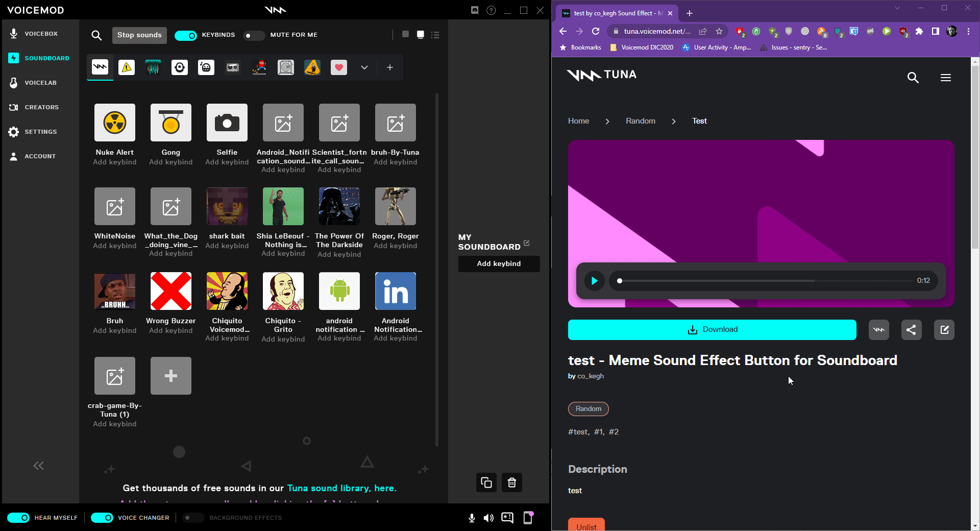Select the favorites heart soundboard category
Screen dimensions: 980x531
pyautogui.click(x=338, y=67)
